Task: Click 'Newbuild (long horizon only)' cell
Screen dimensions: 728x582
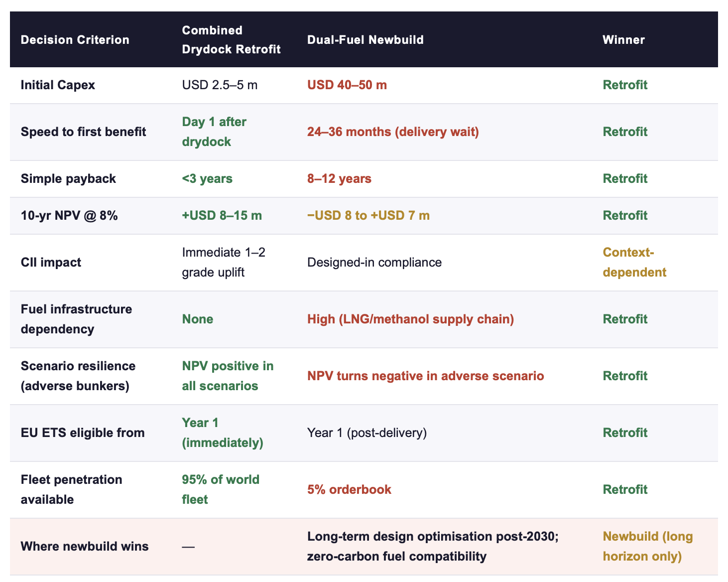Action: tap(648, 546)
